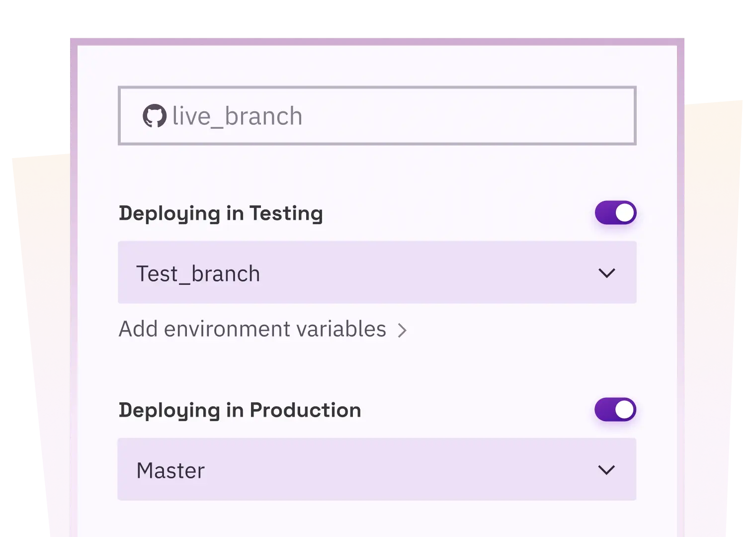Image resolution: width=756 pixels, height=537 pixels.
Task: Click the purple track of the Production switch
Action: [x=604, y=410]
